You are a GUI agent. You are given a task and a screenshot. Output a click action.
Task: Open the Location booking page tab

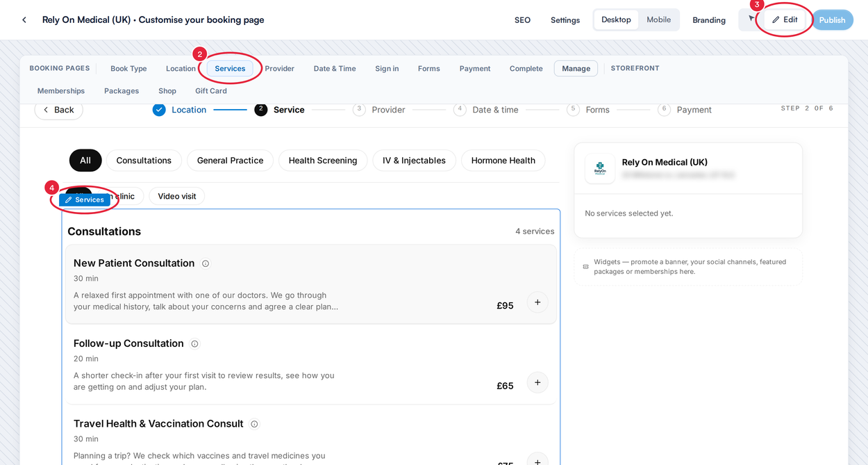tap(181, 68)
